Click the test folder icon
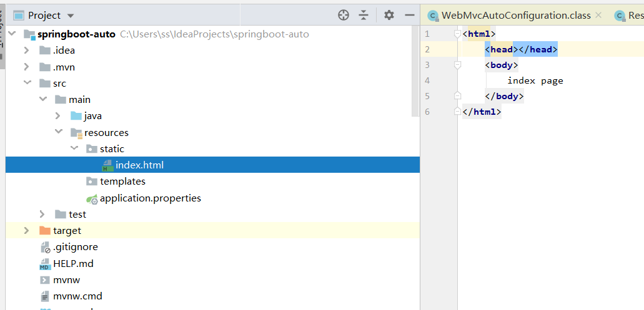The width and height of the screenshot is (644, 310). pyautogui.click(x=61, y=214)
